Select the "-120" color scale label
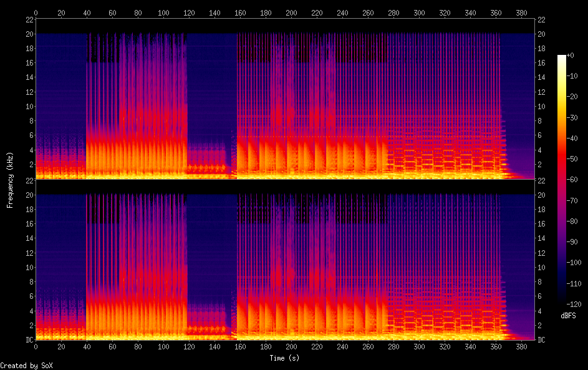Image resolution: width=588 pixels, height=370 pixels. 574,304
